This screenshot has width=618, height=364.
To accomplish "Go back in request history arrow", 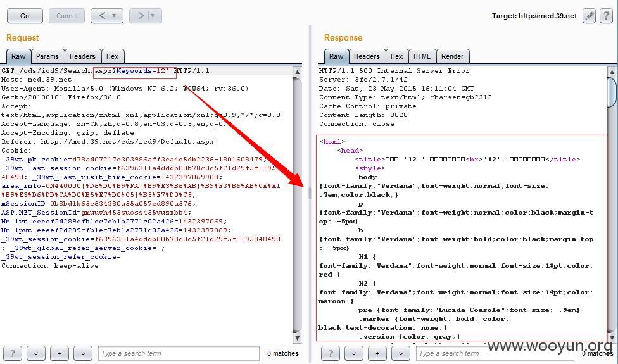I will pos(102,16).
